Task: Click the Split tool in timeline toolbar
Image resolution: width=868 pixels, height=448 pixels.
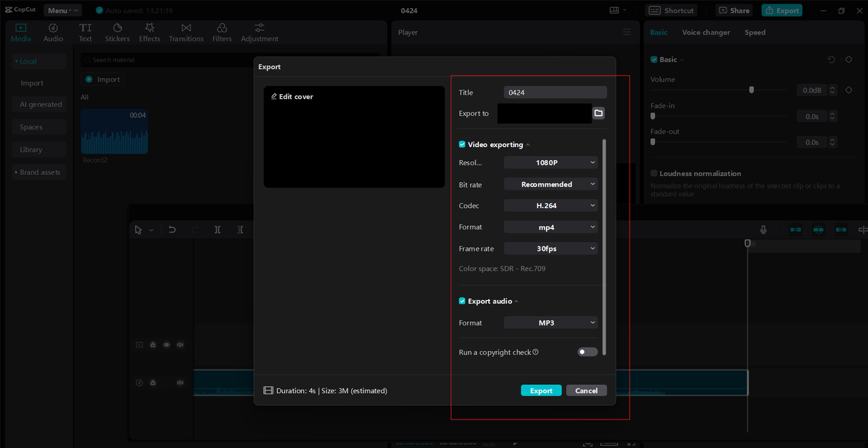Action: [x=217, y=230]
